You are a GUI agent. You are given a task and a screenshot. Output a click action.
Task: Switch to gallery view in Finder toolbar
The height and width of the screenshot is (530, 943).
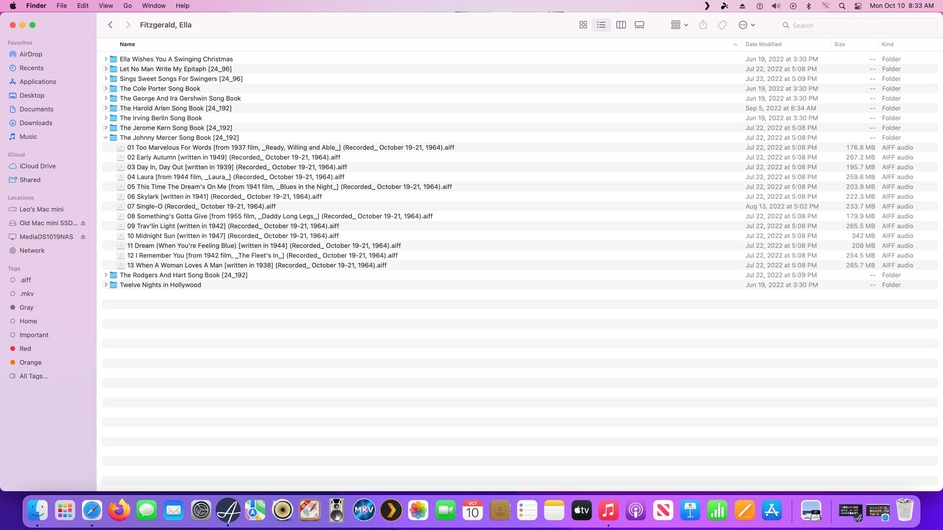click(x=639, y=25)
